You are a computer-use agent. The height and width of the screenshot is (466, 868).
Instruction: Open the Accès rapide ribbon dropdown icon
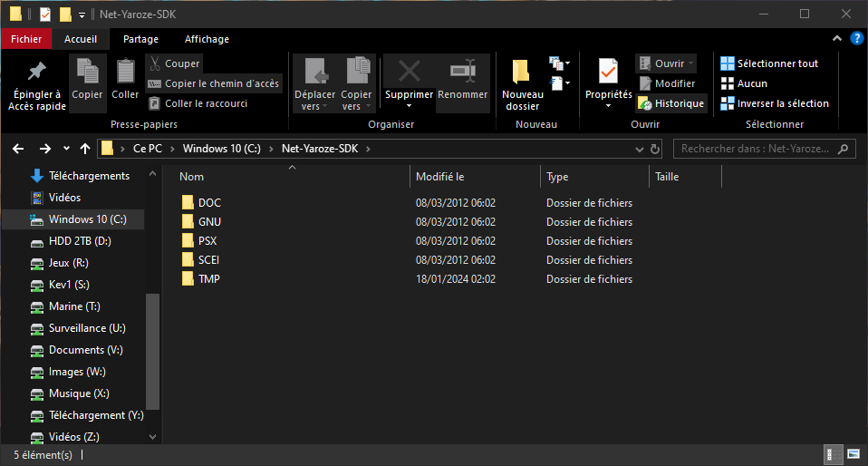point(559,83)
